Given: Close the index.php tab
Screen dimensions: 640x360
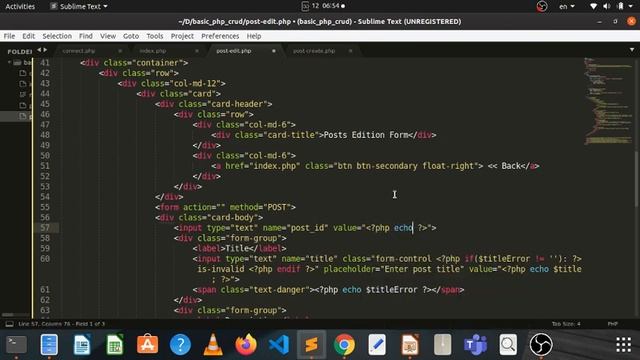Looking at the screenshot, I should [197, 51].
